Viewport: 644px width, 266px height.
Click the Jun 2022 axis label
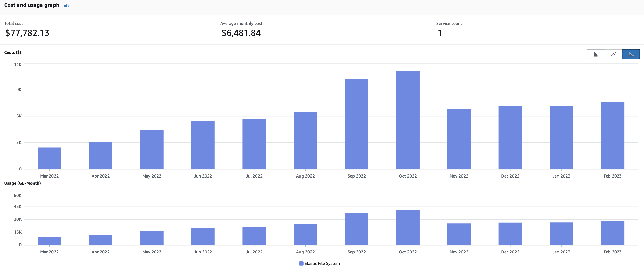click(x=203, y=176)
